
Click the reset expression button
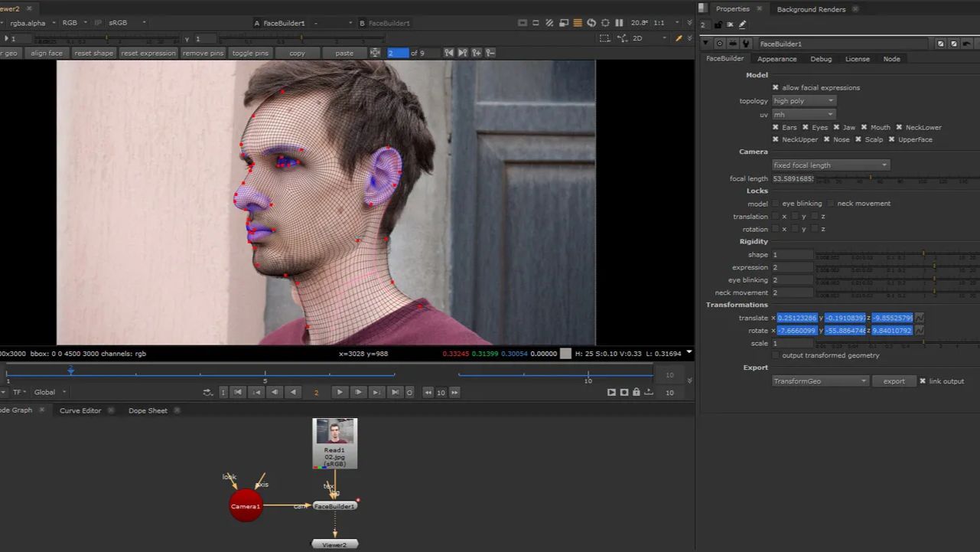148,53
